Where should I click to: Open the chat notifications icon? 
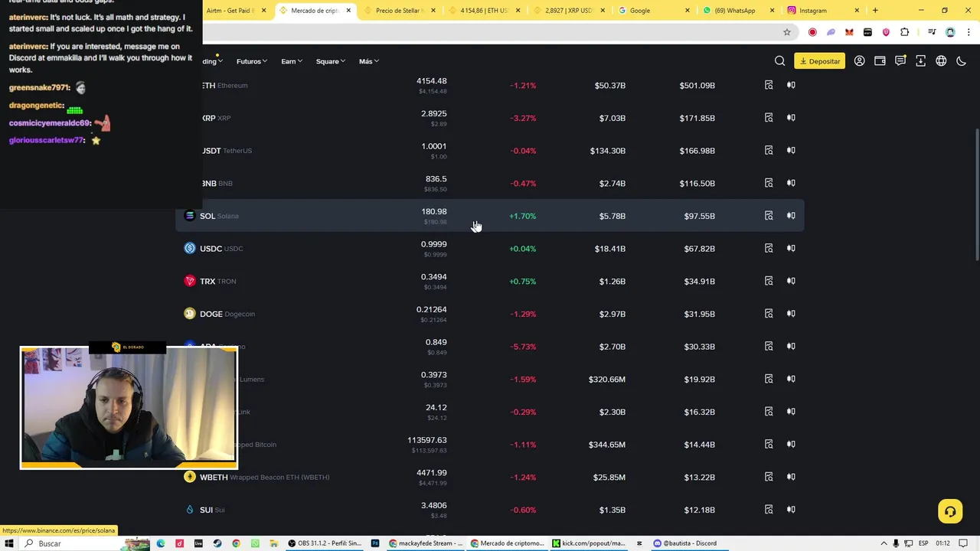click(x=900, y=61)
